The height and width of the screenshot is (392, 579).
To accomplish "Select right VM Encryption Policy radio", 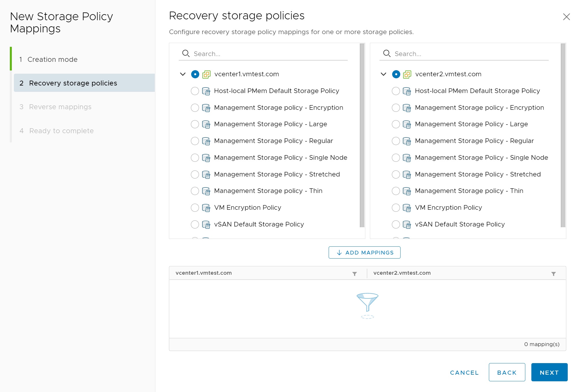I will [x=396, y=208].
